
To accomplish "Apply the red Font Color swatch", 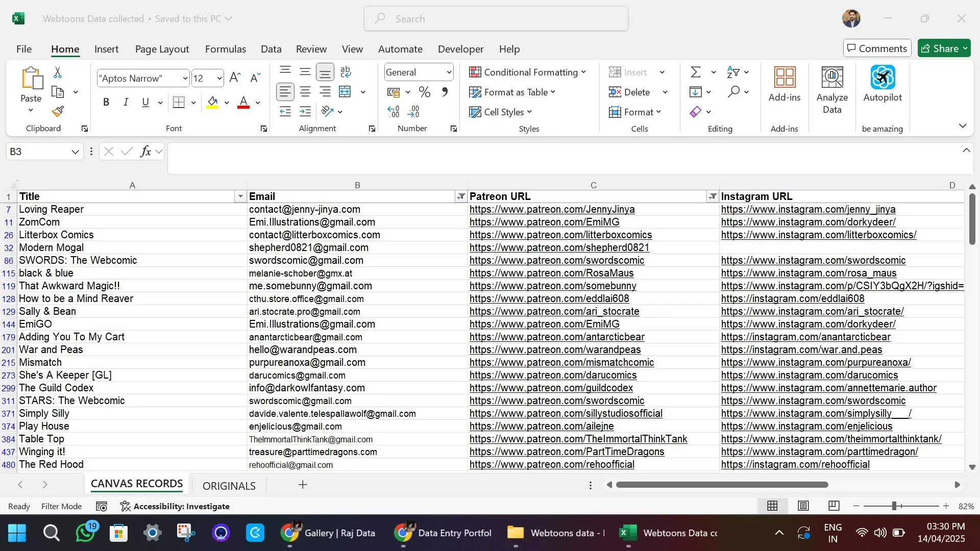I will tap(243, 102).
